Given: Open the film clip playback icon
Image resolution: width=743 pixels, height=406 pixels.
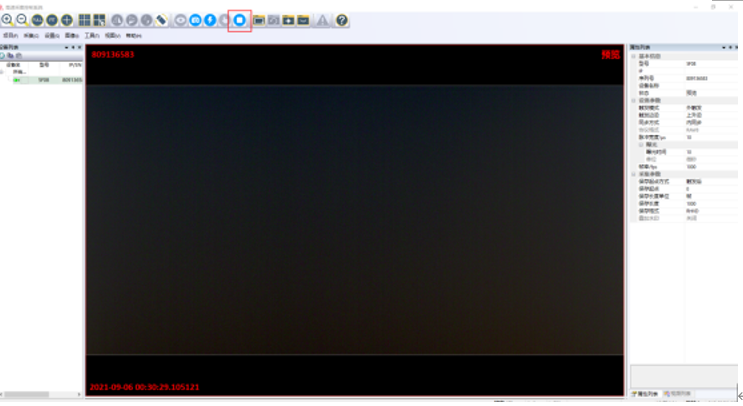Looking at the screenshot, I should [259, 20].
